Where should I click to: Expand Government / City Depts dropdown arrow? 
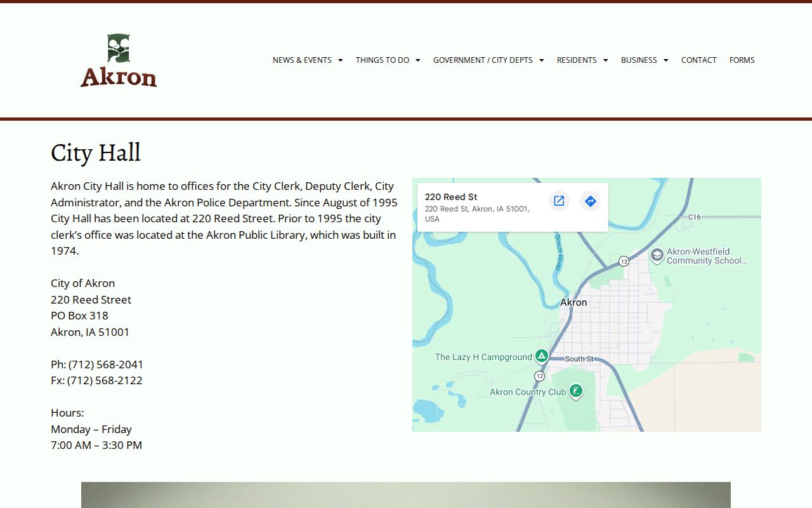tap(541, 60)
